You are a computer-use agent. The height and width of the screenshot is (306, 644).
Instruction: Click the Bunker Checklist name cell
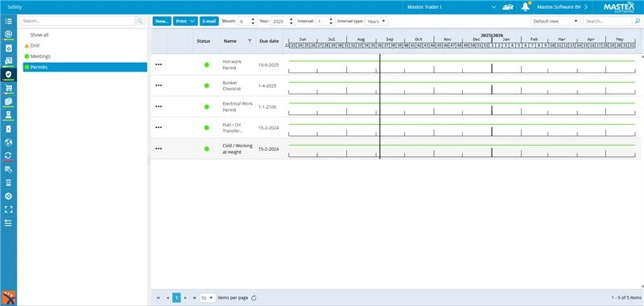click(232, 85)
